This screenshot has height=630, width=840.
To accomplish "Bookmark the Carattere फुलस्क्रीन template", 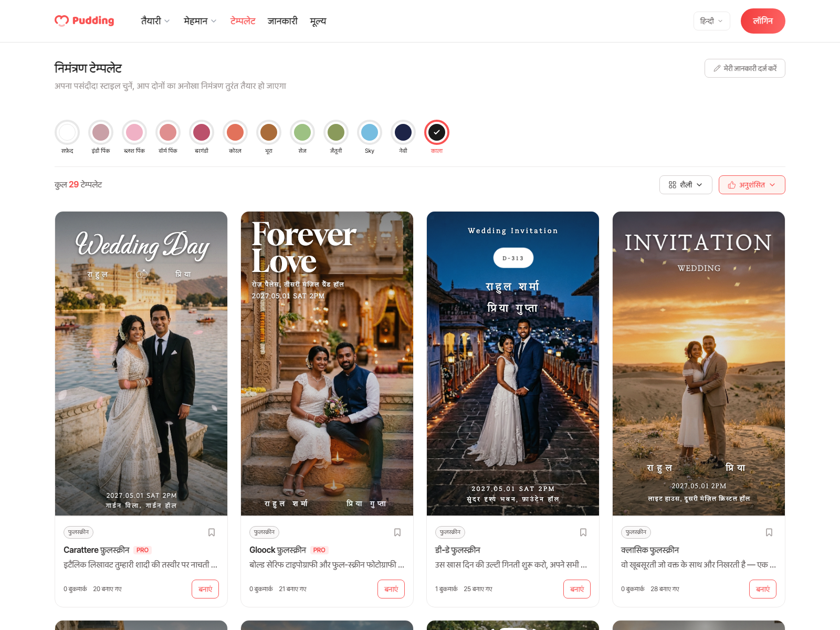I will (212, 532).
